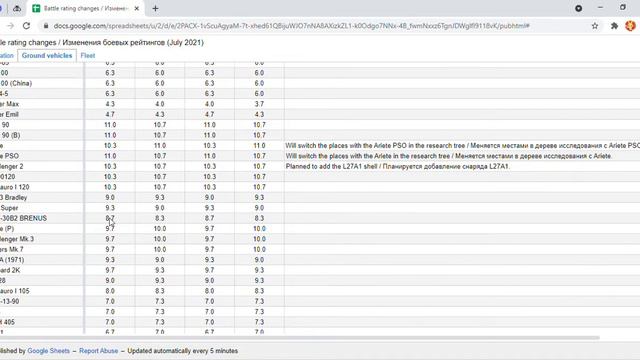Click the address bar URL
Image resolution: width=640 pixels, height=360 pixels.
pos(291,26)
